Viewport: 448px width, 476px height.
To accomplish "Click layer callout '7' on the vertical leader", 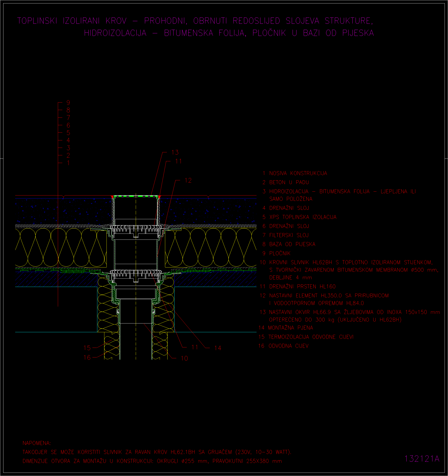I will click(x=69, y=118).
